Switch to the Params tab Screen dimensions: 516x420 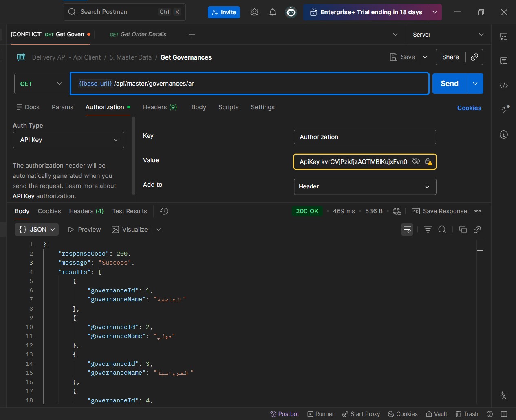tap(62, 107)
